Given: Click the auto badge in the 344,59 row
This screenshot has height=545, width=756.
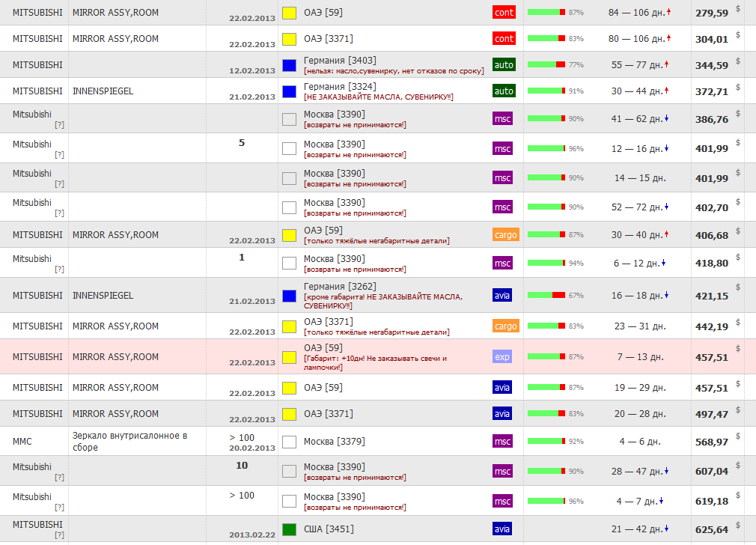Looking at the screenshot, I should [x=504, y=64].
